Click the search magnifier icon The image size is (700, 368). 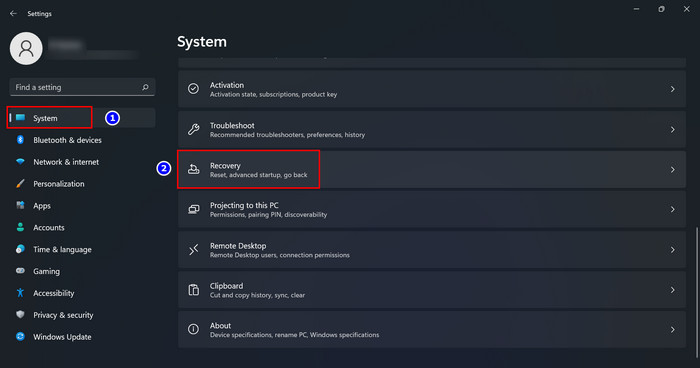[x=145, y=87]
